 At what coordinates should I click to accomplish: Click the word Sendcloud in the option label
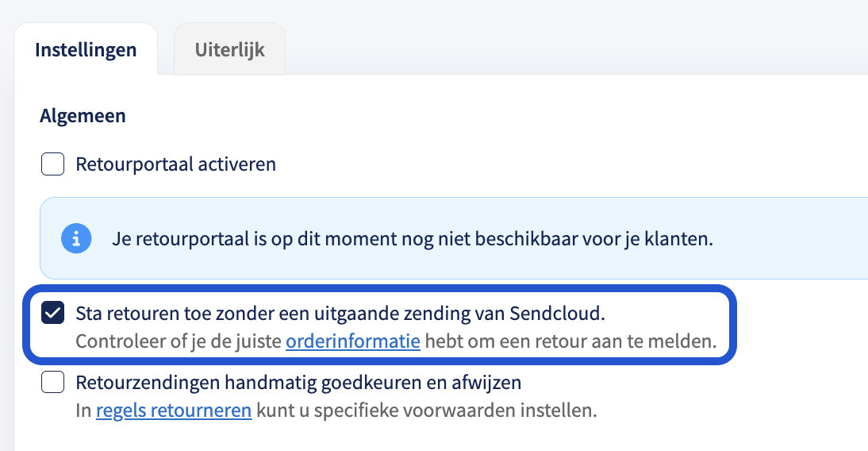click(557, 313)
